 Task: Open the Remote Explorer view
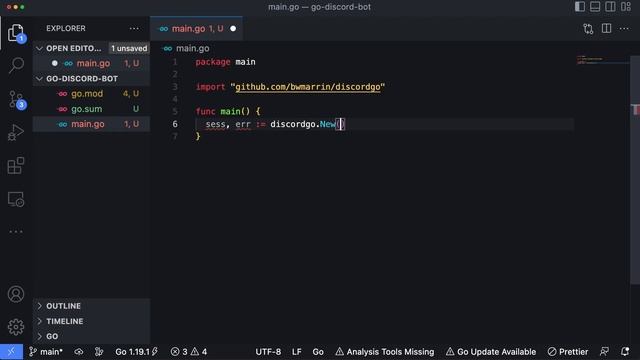[16, 199]
